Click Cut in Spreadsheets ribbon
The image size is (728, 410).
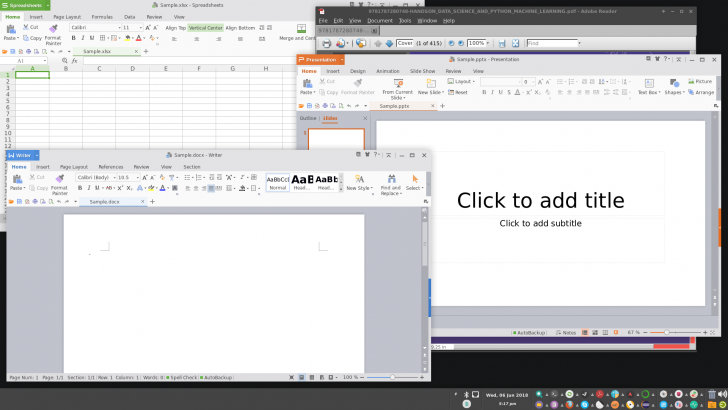pos(31,27)
